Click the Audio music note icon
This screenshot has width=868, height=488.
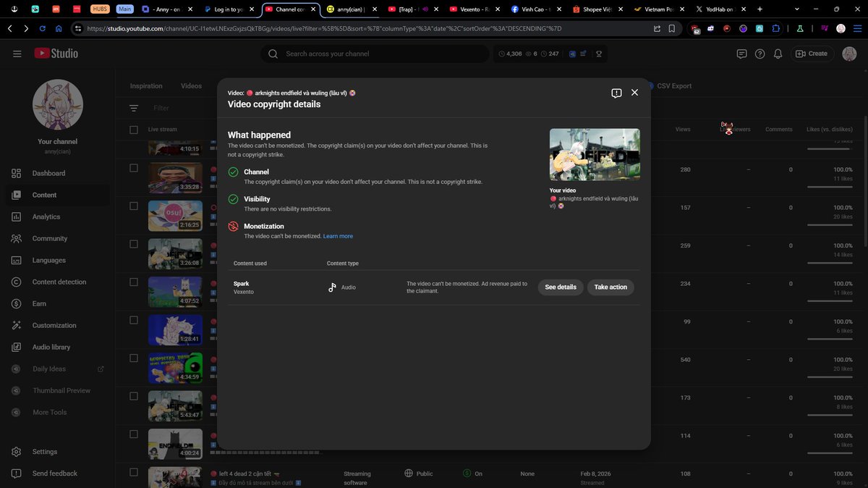pyautogui.click(x=332, y=287)
